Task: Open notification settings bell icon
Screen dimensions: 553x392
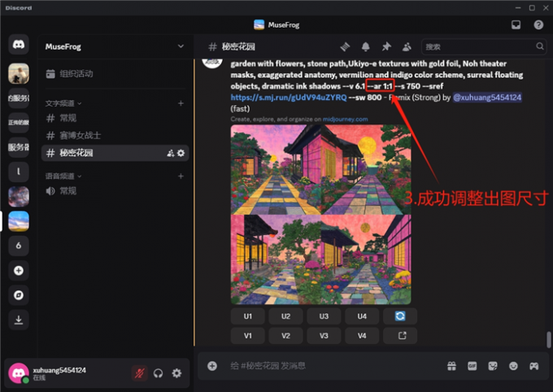Action: tap(366, 46)
